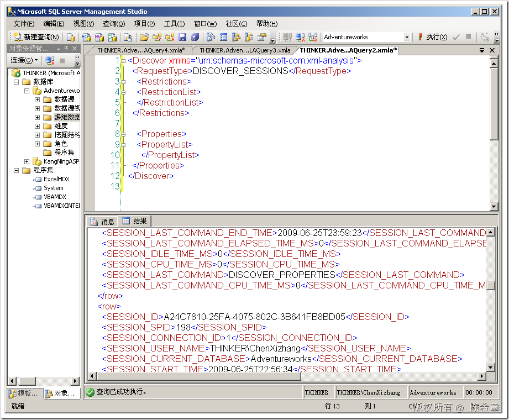Open the 查询(Q) menu
The height and width of the screenshot is (420, 509).
pyautogui.click(x=114, y=23)
